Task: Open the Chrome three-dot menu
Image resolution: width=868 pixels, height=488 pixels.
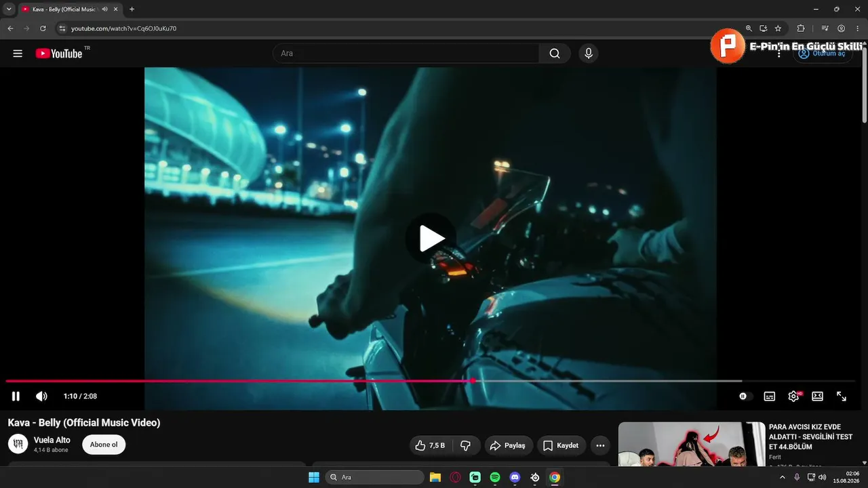Action: coord(858,28)
